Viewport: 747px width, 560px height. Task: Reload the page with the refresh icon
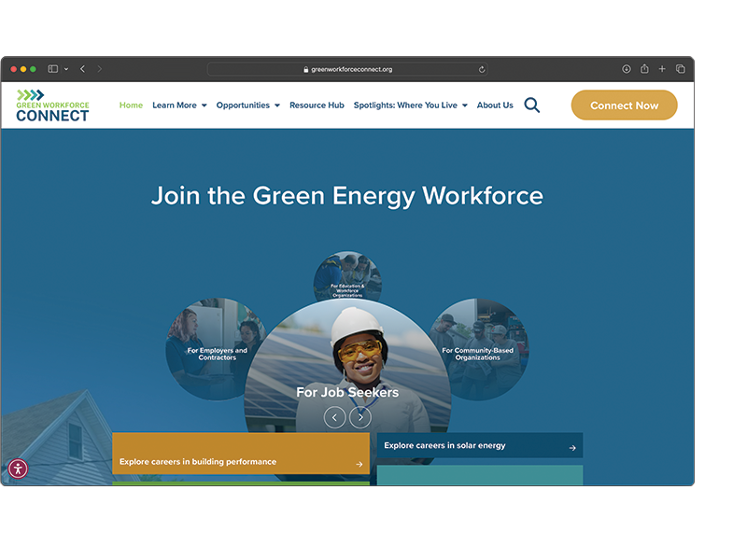tap(482, 69)
